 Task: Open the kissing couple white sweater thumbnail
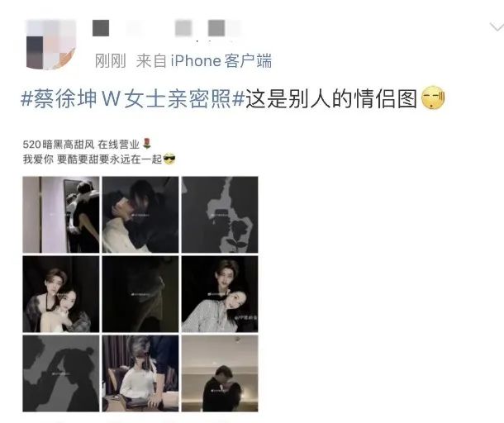tap(140, 215)
